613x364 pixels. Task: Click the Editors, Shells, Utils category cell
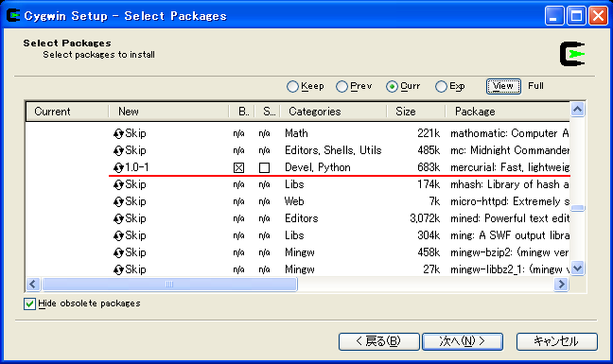click(x=333, y=150)
